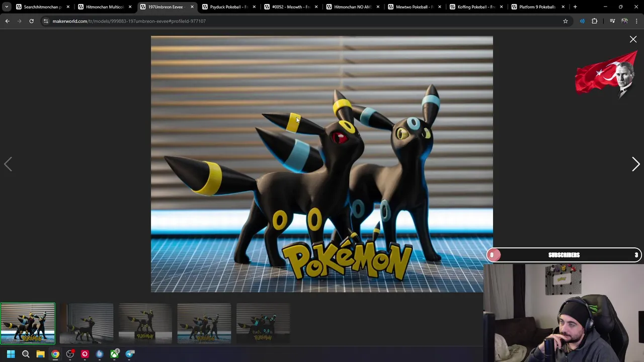The image size is (644, 362).
Task: Select the second gallery thumbnail
Action: pos(87,323)
